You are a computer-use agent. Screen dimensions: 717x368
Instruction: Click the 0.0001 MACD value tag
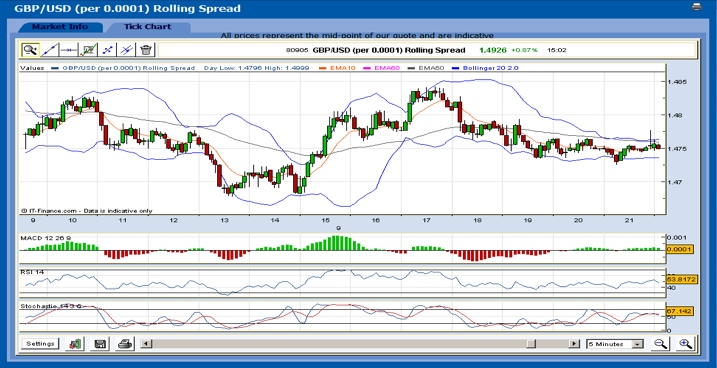tap(680, 249)
